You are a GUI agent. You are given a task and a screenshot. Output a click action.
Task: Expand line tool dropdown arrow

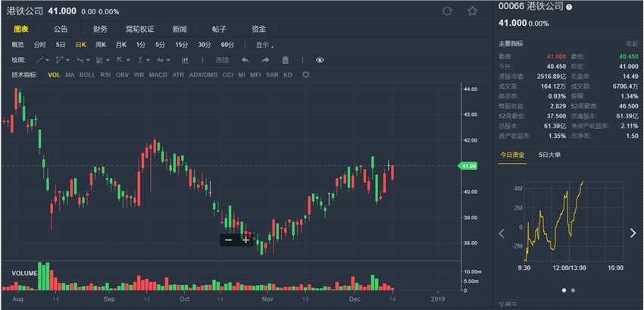[47, 60]
